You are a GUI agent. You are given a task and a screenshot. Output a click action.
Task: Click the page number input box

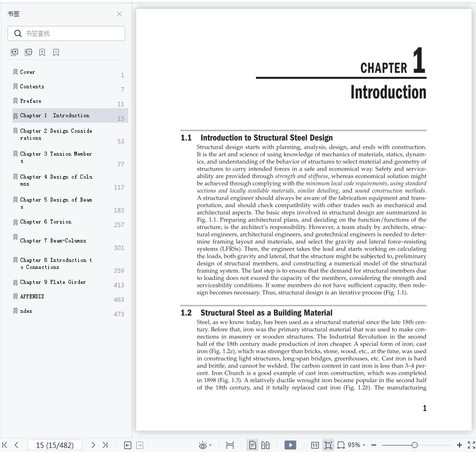click(x=55, y=445)
